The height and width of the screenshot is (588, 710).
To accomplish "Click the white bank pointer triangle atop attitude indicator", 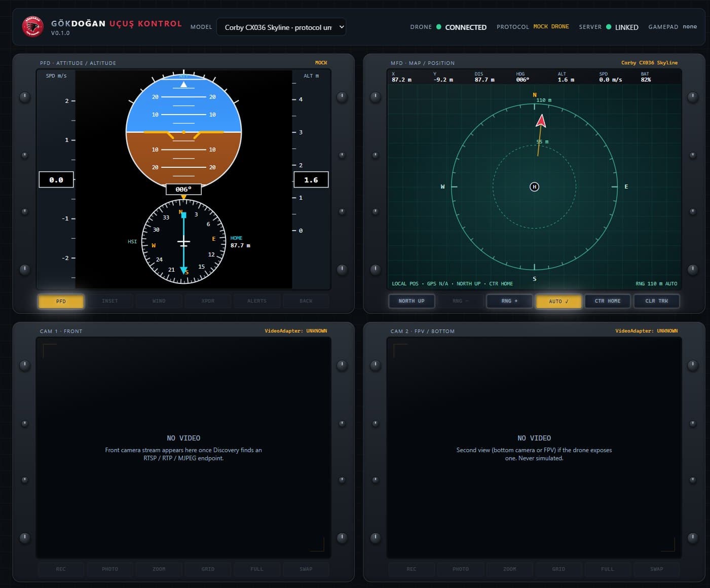I will tap(183, 84).
